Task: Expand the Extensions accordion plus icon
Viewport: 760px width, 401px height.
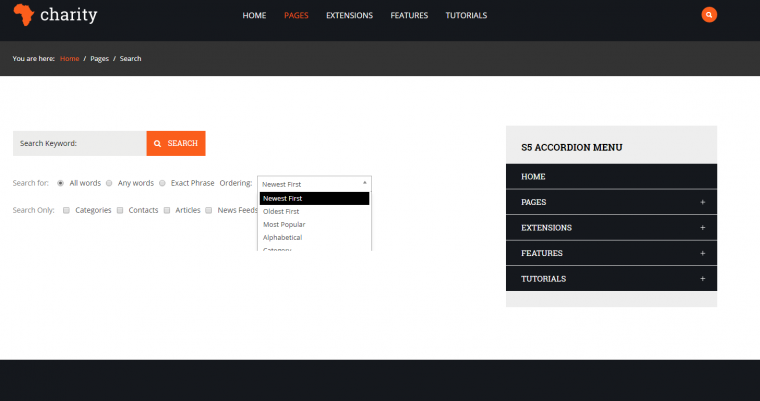Action: 702,228
